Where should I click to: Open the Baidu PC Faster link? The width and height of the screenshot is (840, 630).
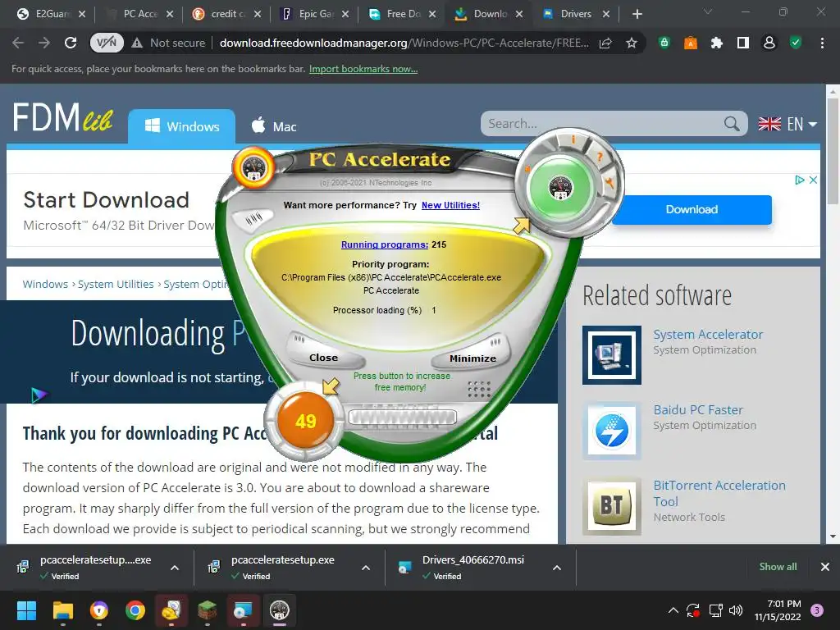698,410
